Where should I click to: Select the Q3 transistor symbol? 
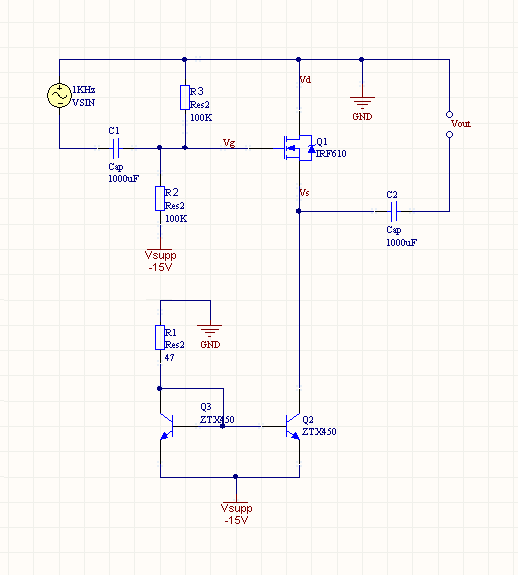[x=167, y=426]
